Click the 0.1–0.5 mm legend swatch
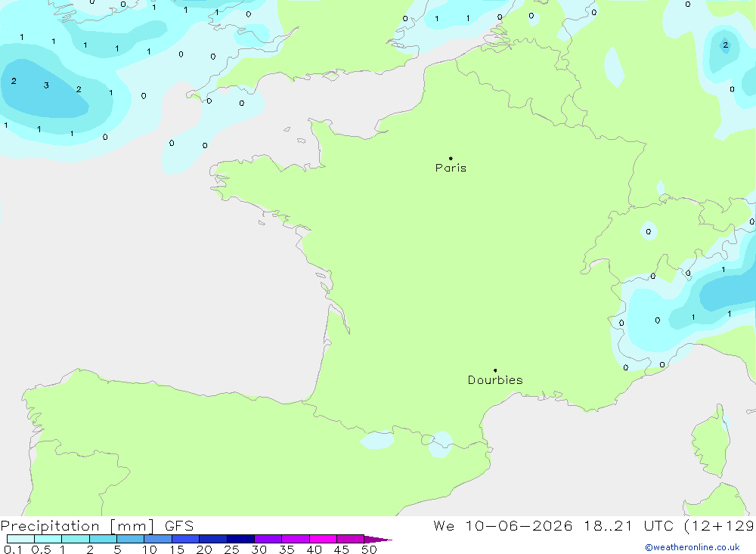756x554 pixels. point(20,539)
